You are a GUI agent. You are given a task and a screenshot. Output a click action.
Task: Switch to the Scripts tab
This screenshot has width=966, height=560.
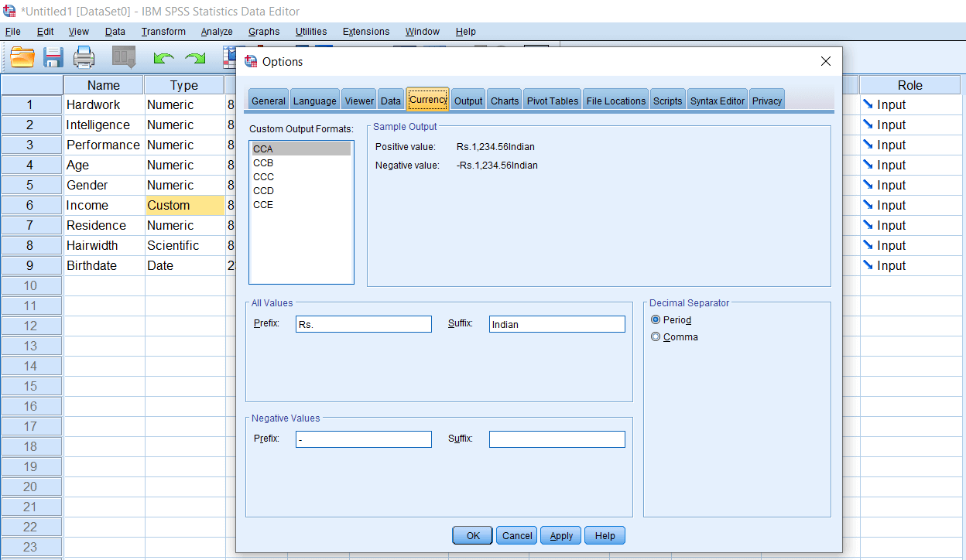pos(667,101)
